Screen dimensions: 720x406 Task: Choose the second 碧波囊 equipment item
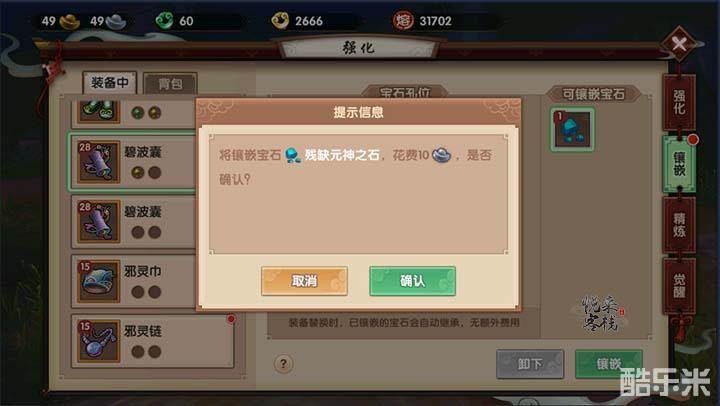(x=134, y=222)
